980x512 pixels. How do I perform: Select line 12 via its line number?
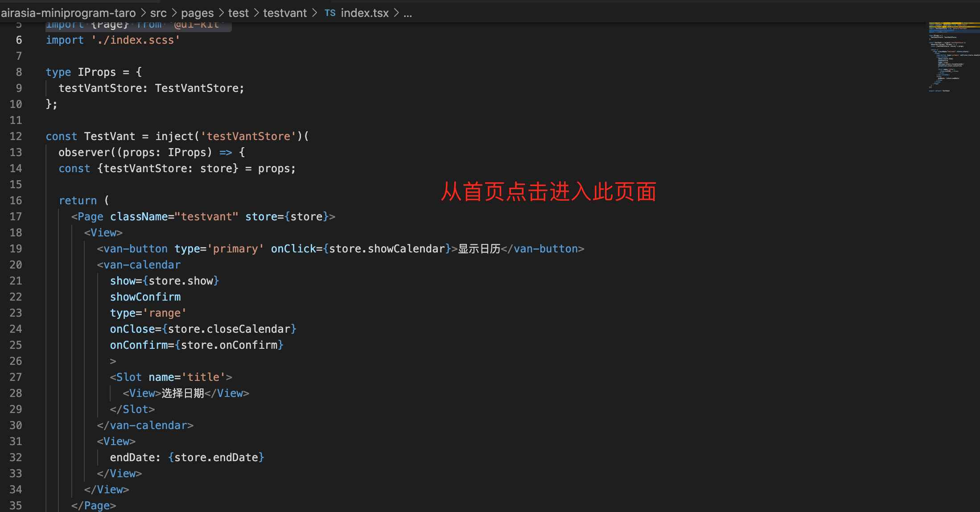16,136
